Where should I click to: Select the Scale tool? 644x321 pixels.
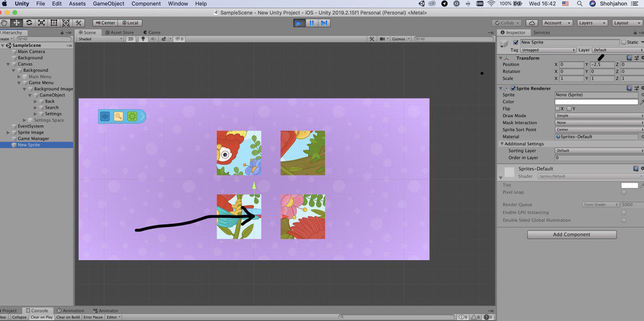click(41, 23)
